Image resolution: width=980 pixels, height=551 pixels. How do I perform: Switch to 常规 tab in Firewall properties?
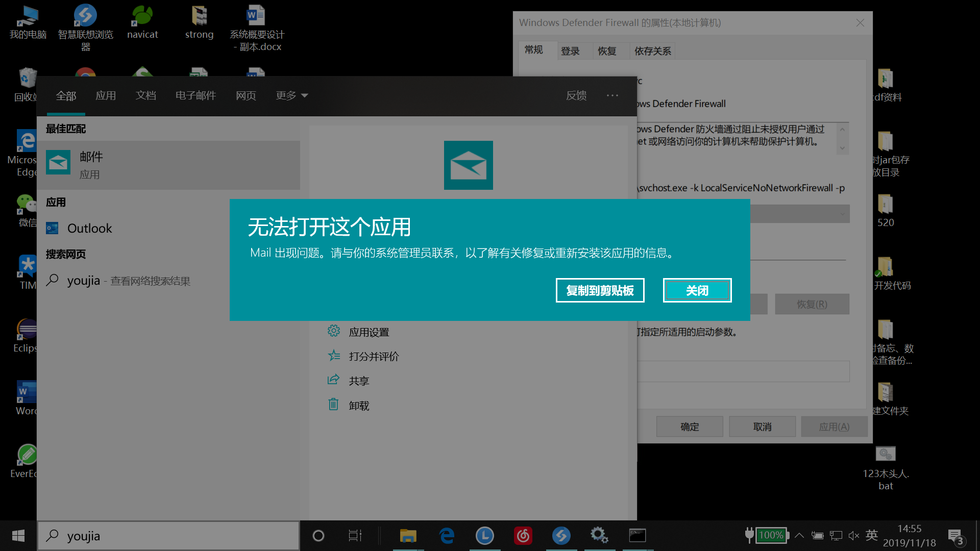533,50
